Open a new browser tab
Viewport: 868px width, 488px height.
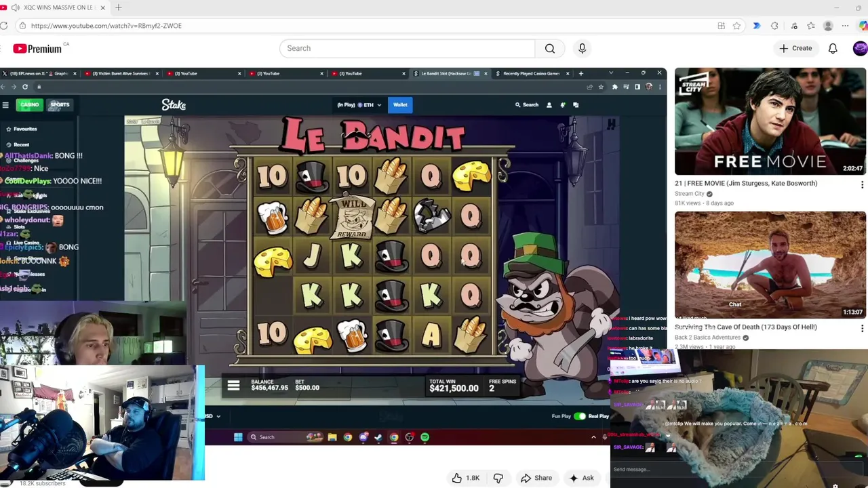(x=118, y=7)
